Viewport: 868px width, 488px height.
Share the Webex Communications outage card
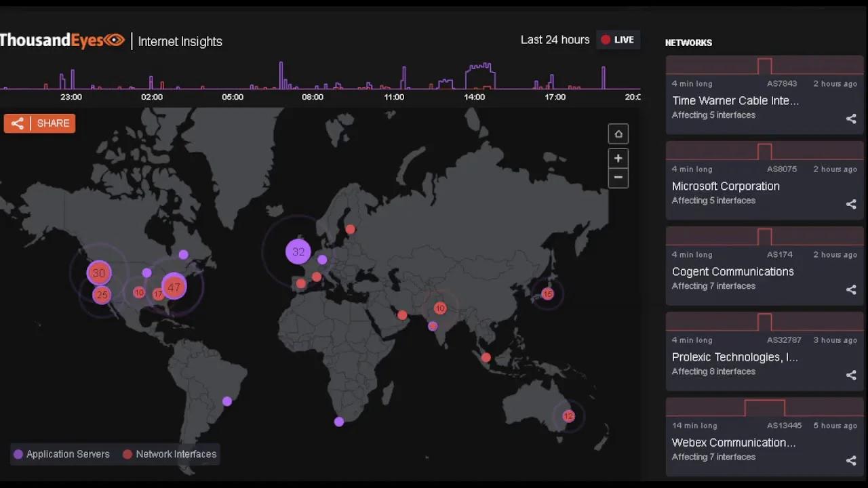point(851,460)
